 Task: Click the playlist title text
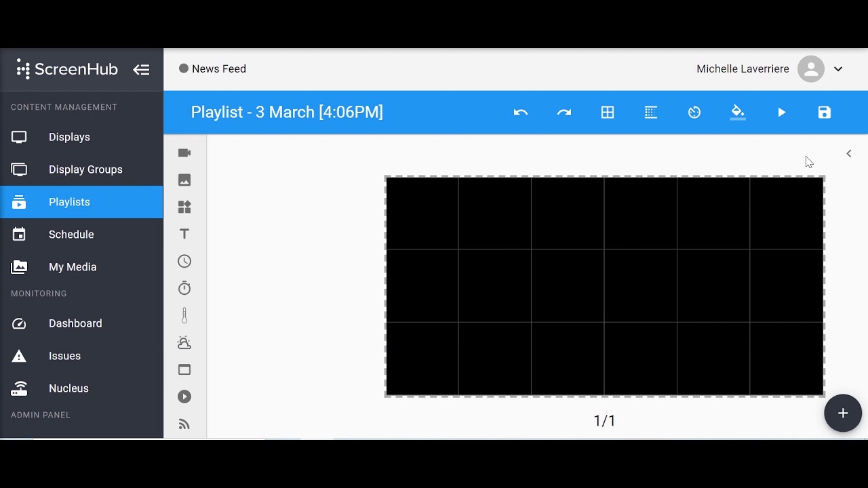tap(287, 113)
